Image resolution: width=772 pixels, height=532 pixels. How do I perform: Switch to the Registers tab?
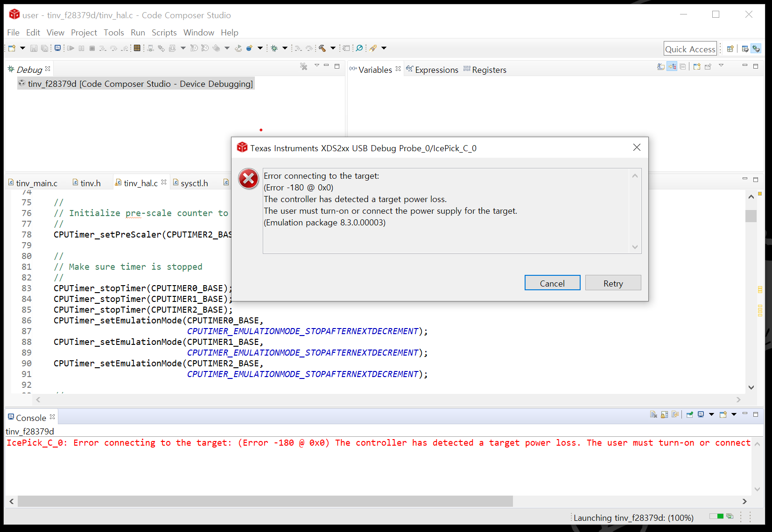coord(485,70)
